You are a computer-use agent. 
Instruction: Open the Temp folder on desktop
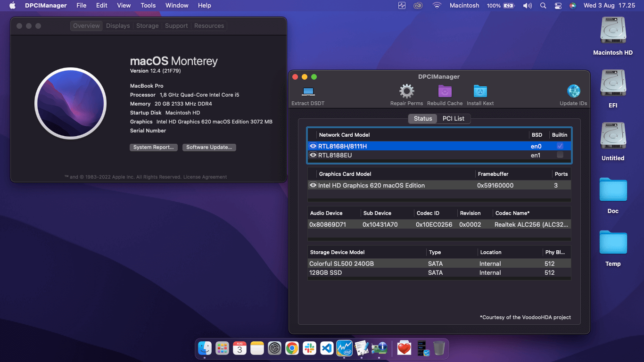(x=613, y=243)
